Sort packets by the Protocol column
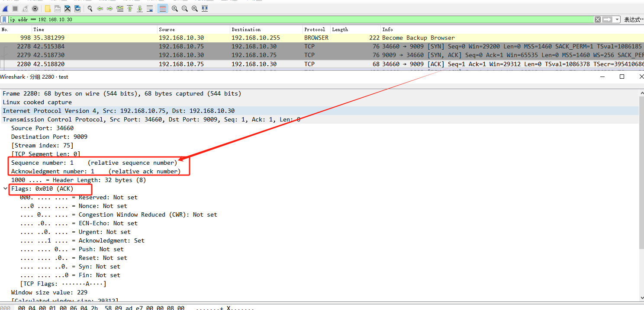644x310 pixels. pyautogui.click(x=315, y=29)
